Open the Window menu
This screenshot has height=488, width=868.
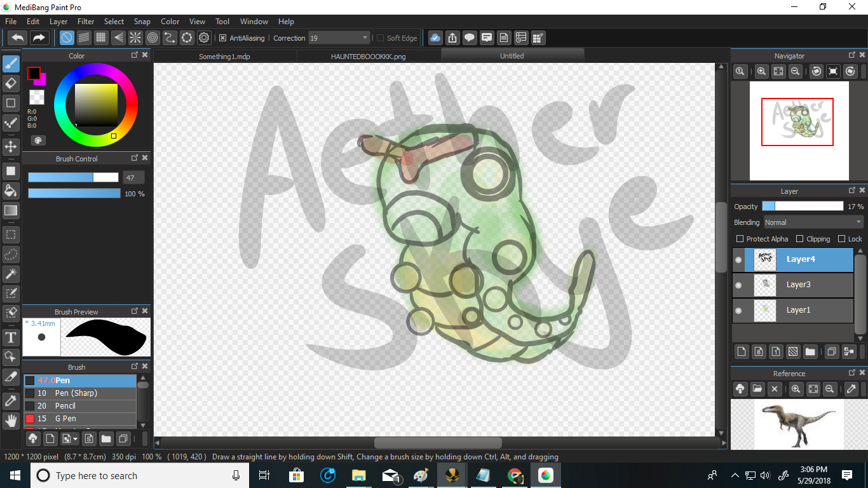254,22
